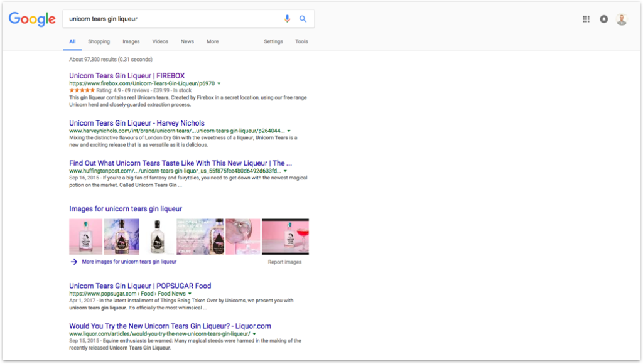Open the notifications bell
The image size is (643, 364).
pyautogui.click(x=603, y=19)
